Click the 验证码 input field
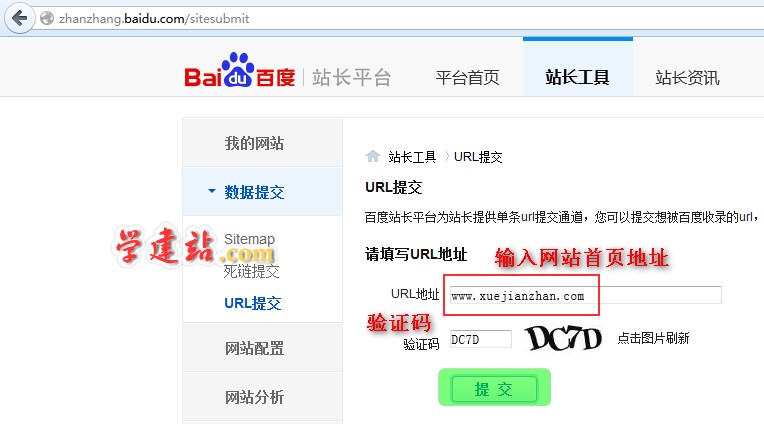The image size is (764, 424). 480,339
